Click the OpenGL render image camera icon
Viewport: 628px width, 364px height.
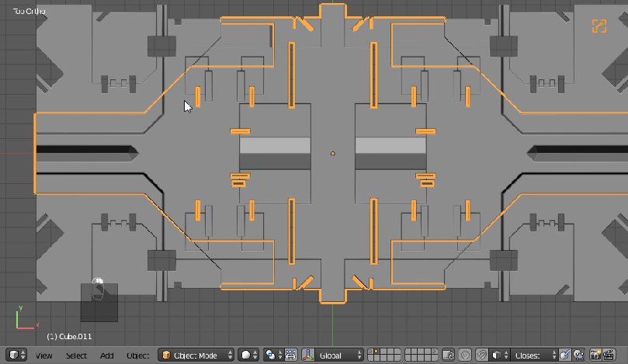point(595,355)
